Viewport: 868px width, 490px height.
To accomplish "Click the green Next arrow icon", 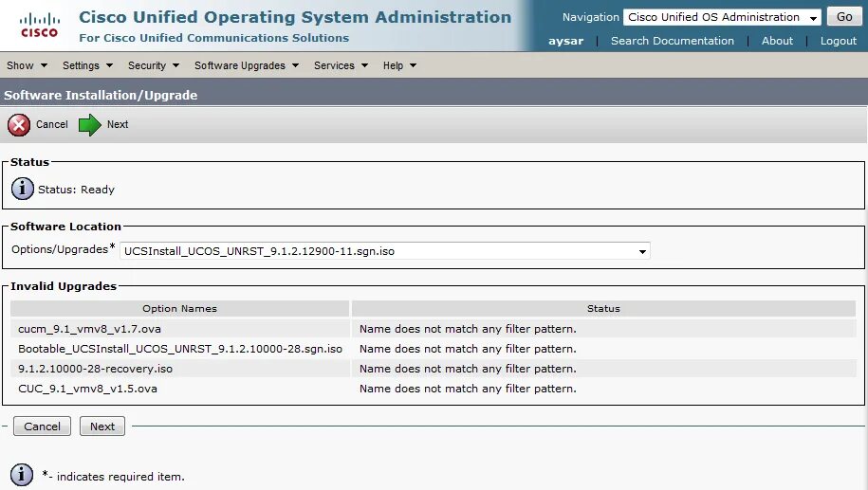I will coord(90,125).
